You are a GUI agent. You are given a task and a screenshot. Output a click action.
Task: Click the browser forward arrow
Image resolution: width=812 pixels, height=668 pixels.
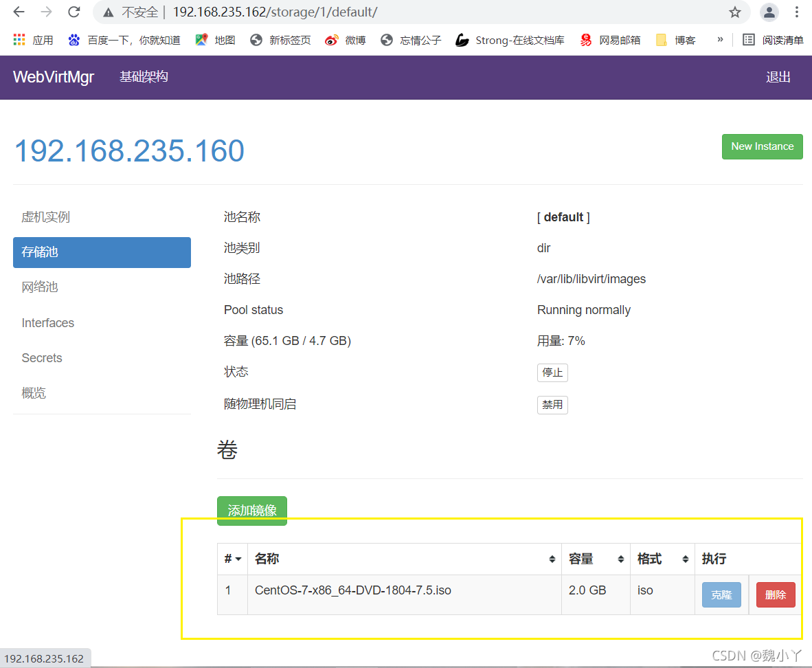click(47, 12)
